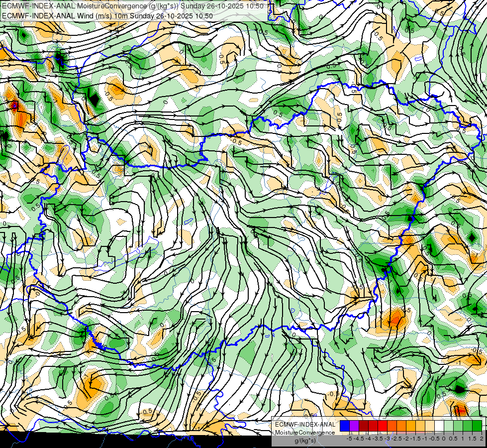Click the -4 tick label in legend
The height and width of the screenshot is (448, 487).
[x=369, y=439]
